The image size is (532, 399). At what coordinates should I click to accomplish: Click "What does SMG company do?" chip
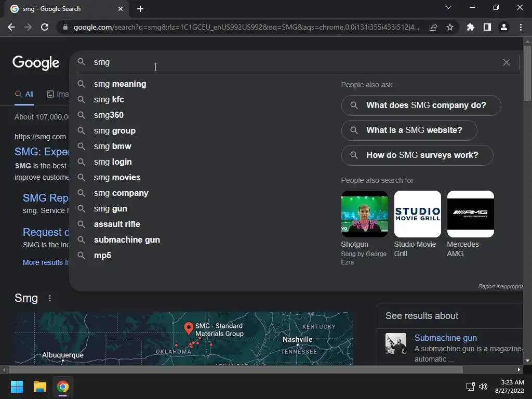tap(421, 105)
